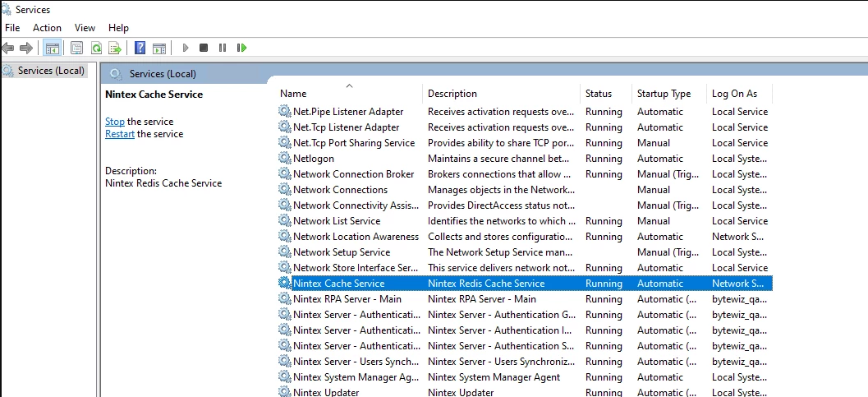Select the Net.Tcp Listener Adapter service name
Image resolution: width=868 pixels, height=397 pixels.
point(346,127)
